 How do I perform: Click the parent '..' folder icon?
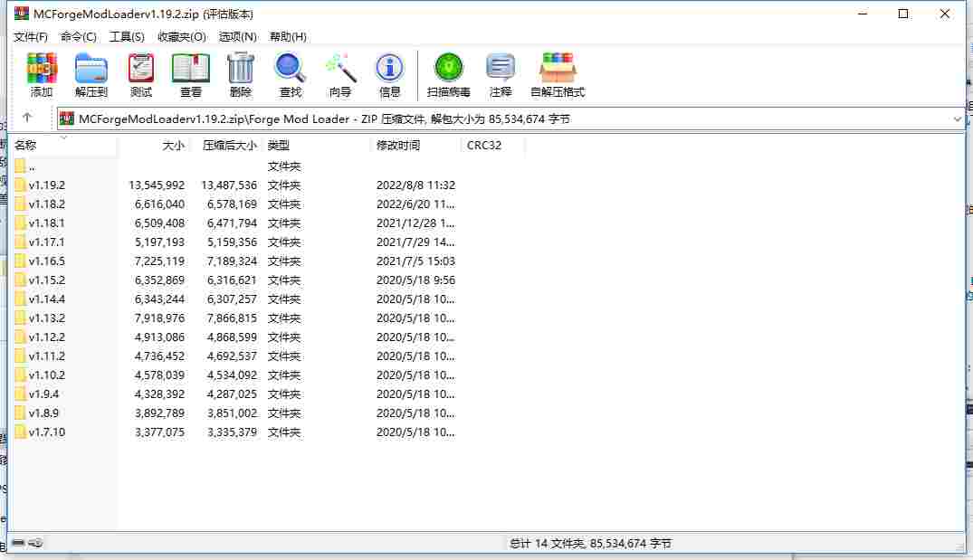20,166
